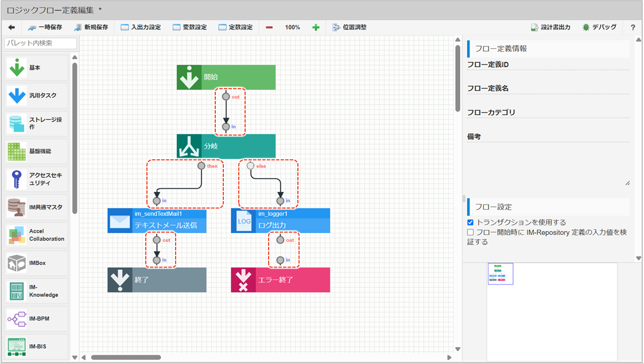The width and height of the screenshot is (644, 363).
Task: Select the 開始 start node icon
Action: click(189, 78)
